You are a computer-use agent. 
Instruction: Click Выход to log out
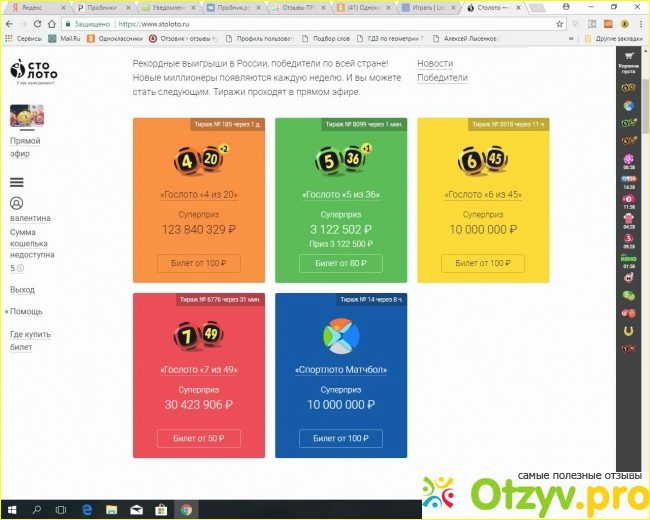[x=22, y=289]
